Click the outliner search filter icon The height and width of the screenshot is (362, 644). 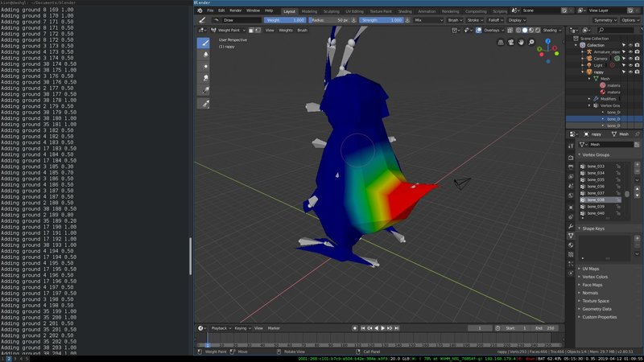click(x=601, y=31)
